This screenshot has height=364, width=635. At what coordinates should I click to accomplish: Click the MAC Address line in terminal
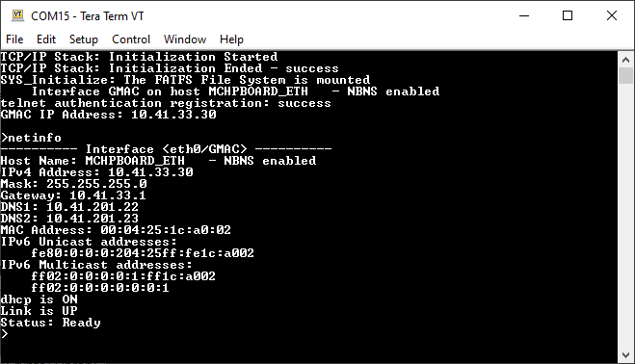116,230
